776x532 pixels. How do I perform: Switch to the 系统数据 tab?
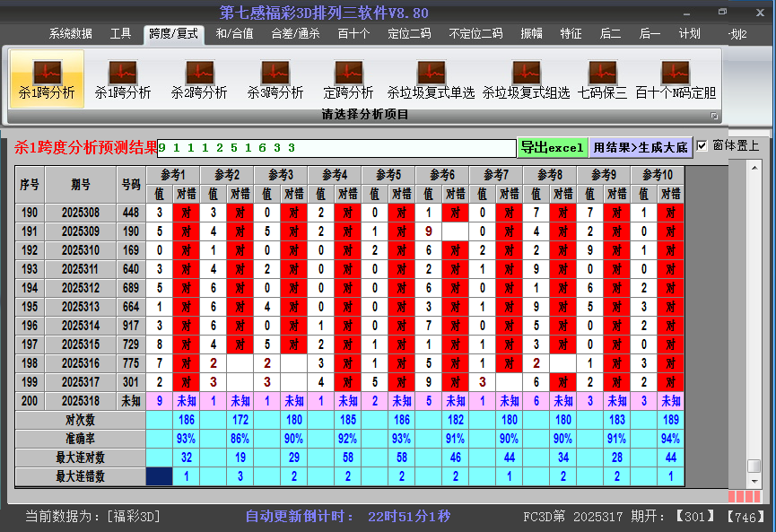[71, 34]
